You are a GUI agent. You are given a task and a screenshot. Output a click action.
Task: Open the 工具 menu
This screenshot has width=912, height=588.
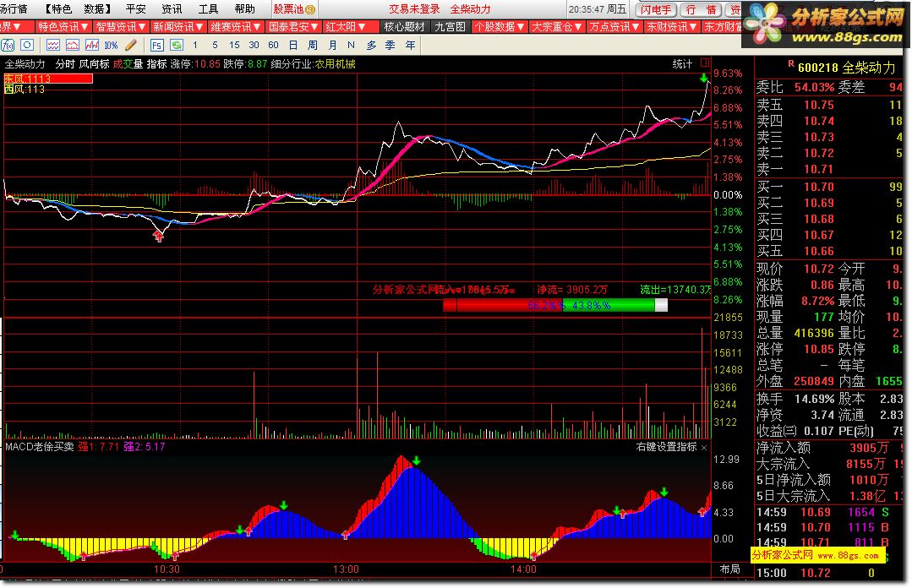pyautogui.click(x=208, y=8)
